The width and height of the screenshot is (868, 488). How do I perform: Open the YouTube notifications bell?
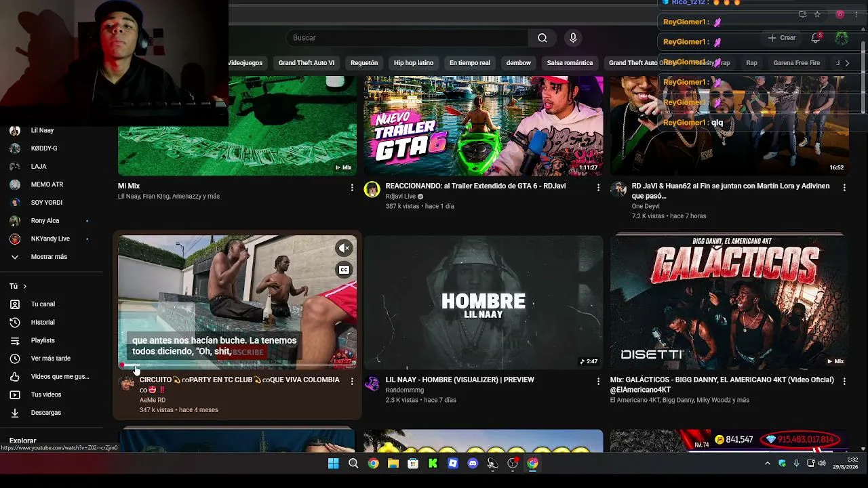(816, 38)
